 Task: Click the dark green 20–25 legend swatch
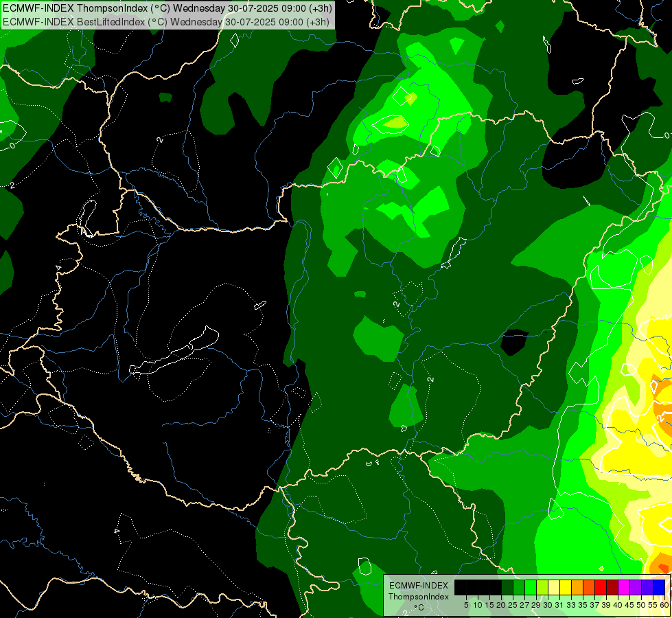tap(507, 587)
